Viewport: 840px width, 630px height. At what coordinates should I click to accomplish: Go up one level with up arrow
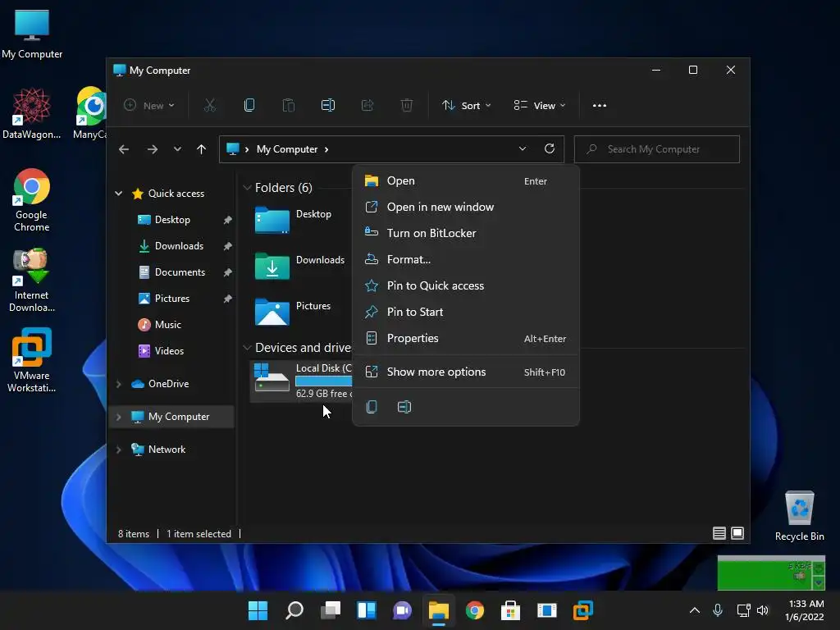point(202,149)
